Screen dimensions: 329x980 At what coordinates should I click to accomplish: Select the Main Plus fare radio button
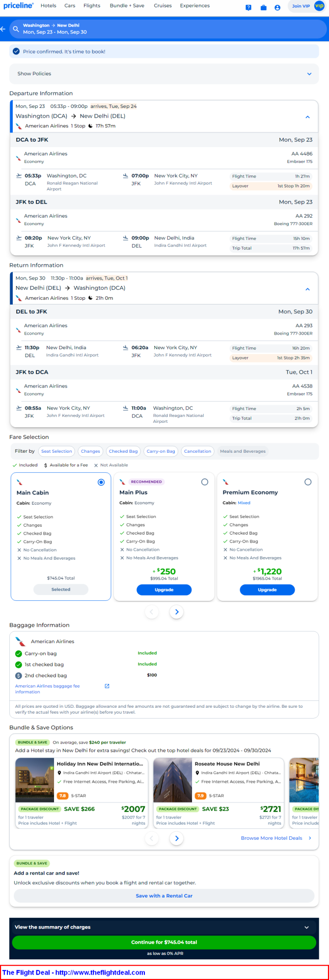coord(205,482)
